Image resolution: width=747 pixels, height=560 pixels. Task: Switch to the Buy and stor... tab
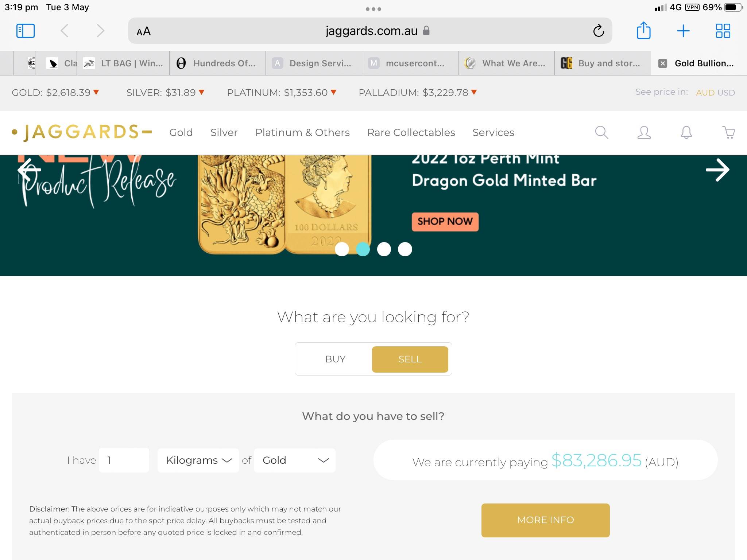602,63
